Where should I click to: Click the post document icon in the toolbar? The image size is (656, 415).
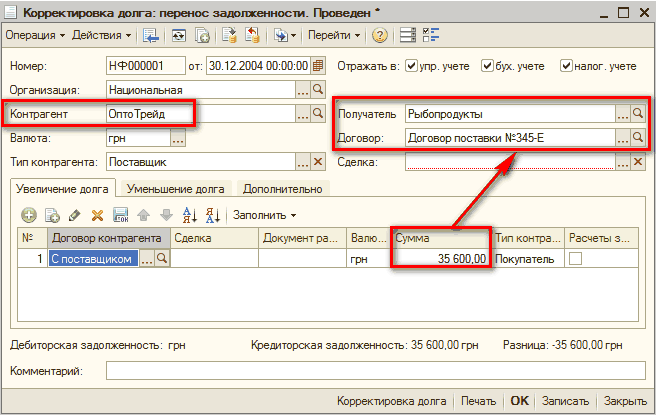229,35
